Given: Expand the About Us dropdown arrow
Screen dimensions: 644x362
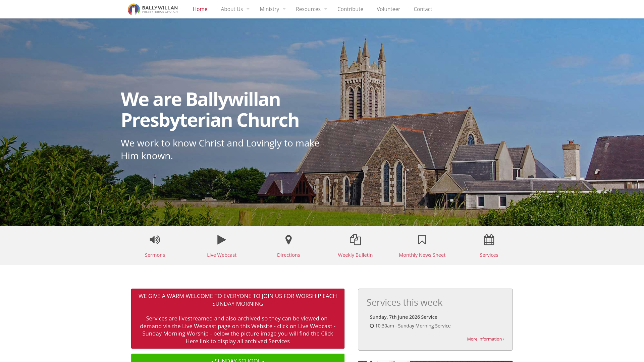Looking at the screenshot, I should [x=248, y=9].
